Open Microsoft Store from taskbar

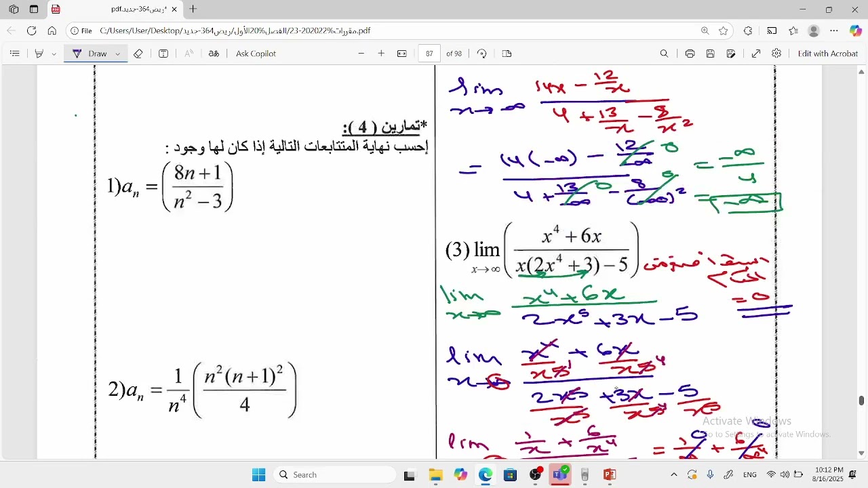pyautogui.click(x=511, y=475)
